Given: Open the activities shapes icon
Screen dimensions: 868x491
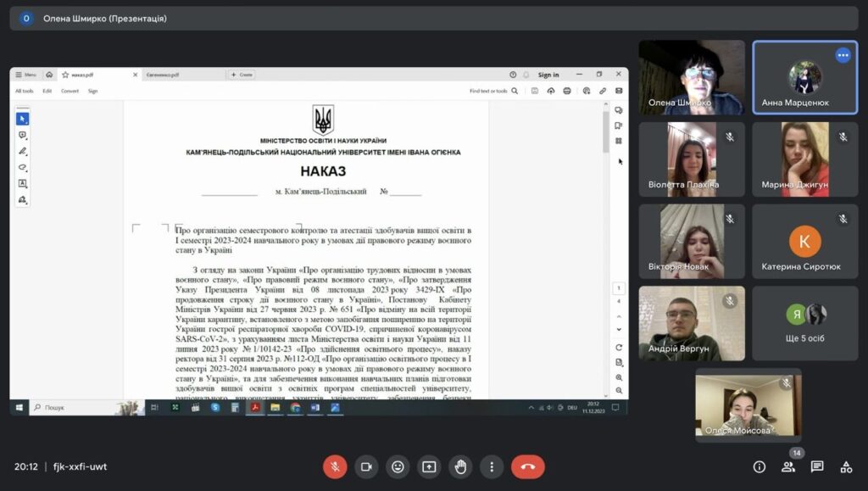Looking at the screenshot, I should (846, 466).
